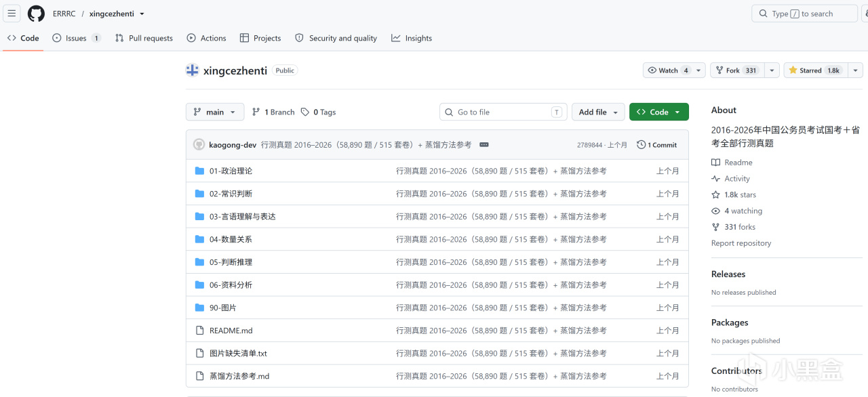Click the 蒸馏方法参考.md file icon
Image resolution: width=868 pixels, height=397 pixels.
[199, 376]
